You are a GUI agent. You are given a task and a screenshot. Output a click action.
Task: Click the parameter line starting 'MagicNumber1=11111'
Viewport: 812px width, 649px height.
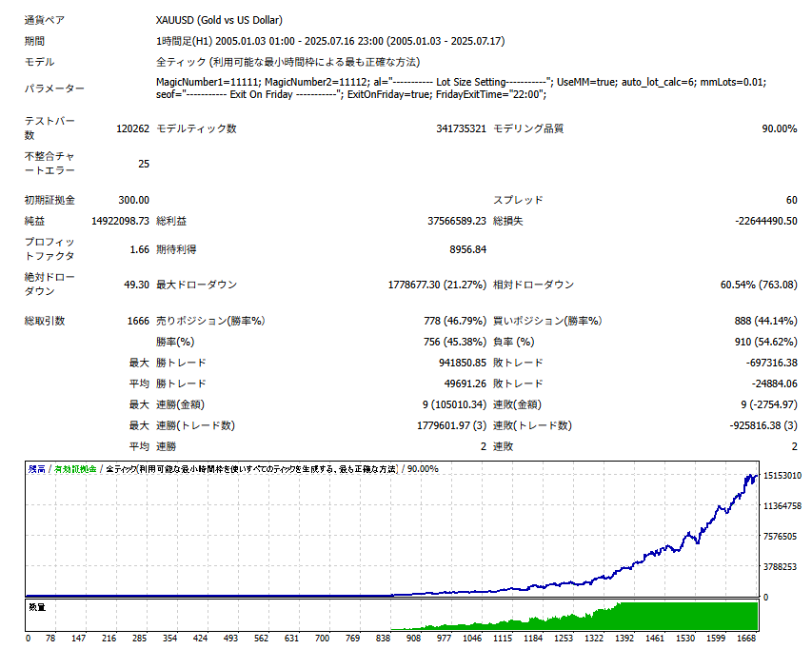coord(461,82)
